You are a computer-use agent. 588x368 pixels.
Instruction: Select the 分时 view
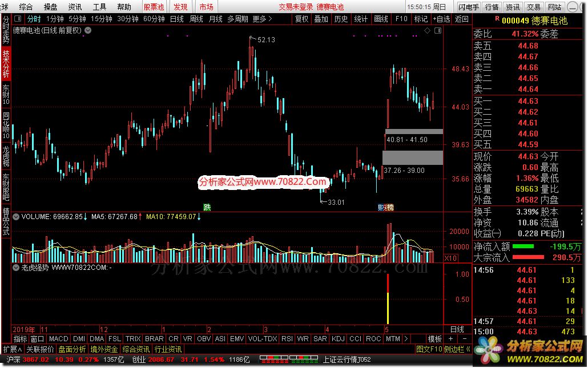pos(34,19)
